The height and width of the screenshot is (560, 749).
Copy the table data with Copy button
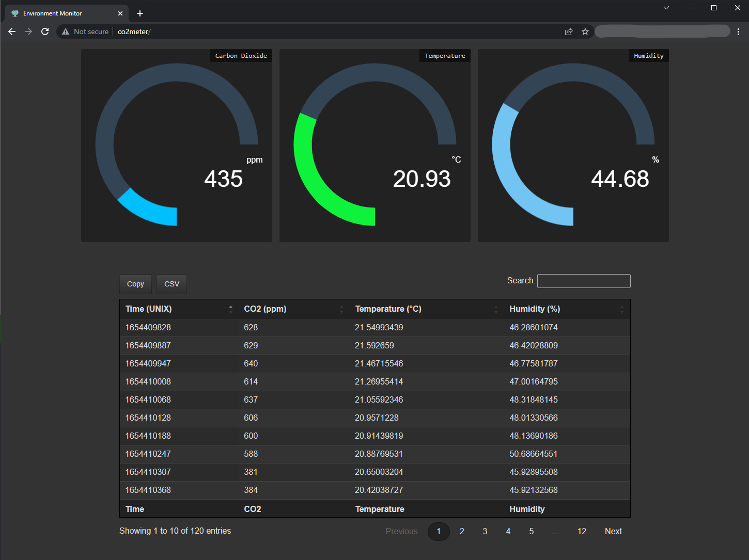135,284
